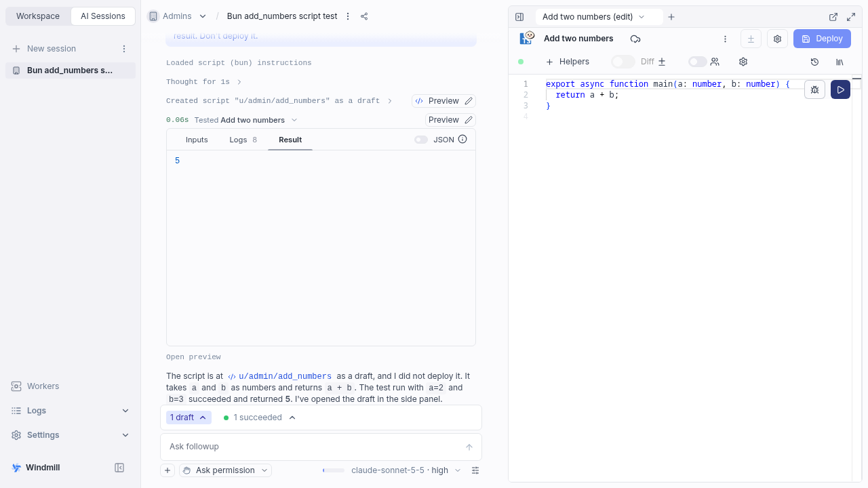Collapse the side panel with the panel icon
This screenshot has height=488, width=868.
(x=519, y=17)
